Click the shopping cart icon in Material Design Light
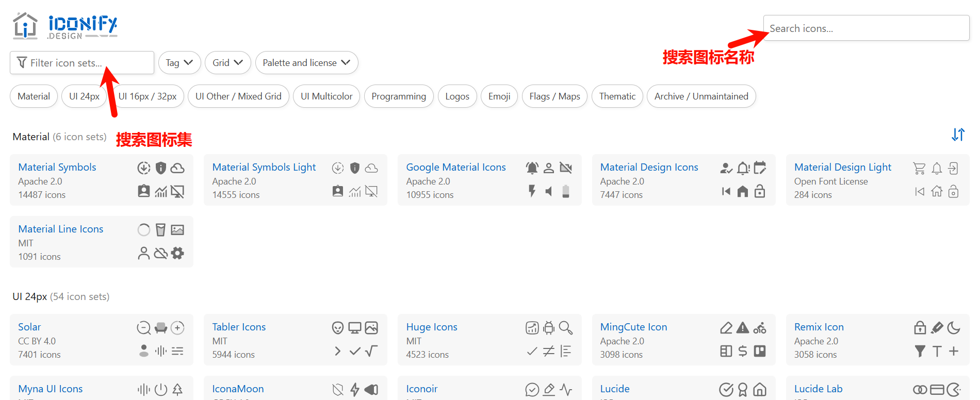980x400 pixels. click(x=919, y=168)
